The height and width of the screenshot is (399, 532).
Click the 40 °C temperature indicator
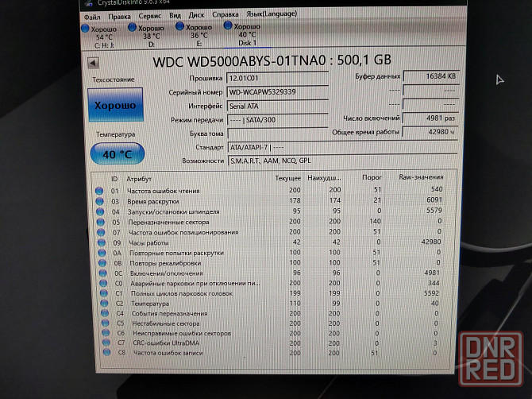click(118, 154)
